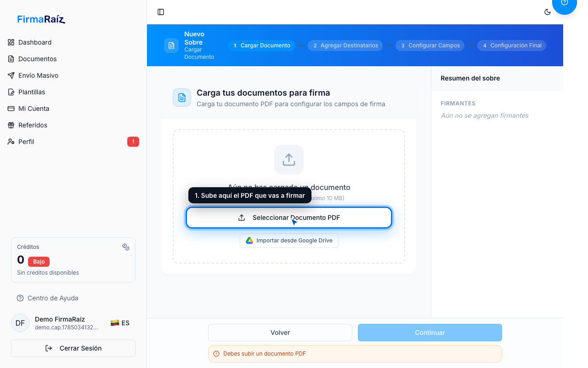Click the Demo FirmaRaíz user name

coord(60,319)
